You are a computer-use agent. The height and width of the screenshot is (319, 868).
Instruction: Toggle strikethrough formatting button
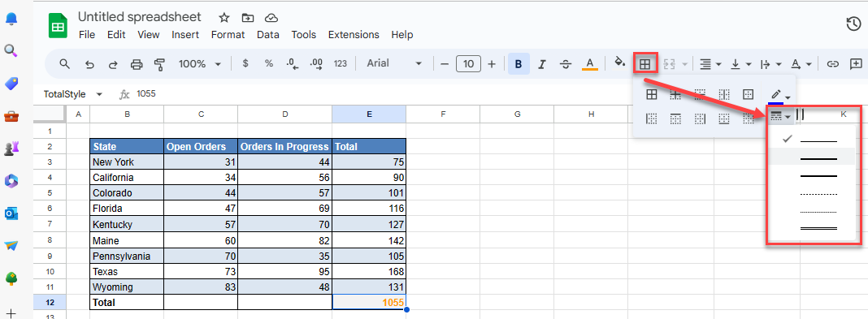[x=565, y=64]
